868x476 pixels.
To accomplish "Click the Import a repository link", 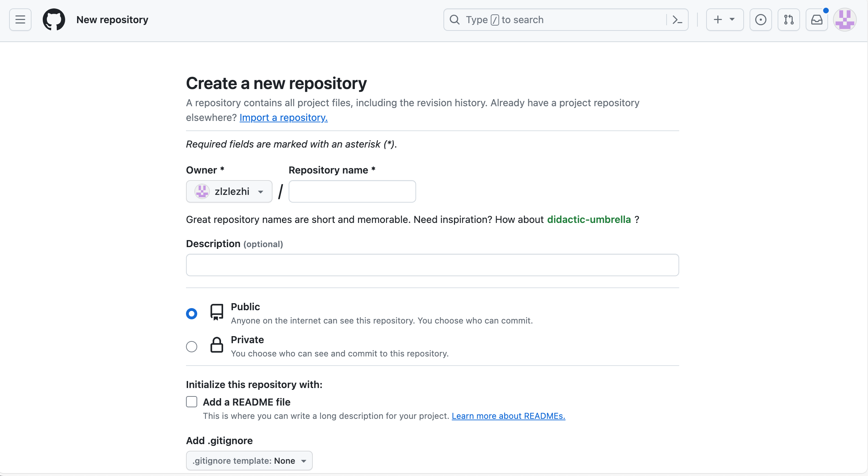I will tap(283, 117).
